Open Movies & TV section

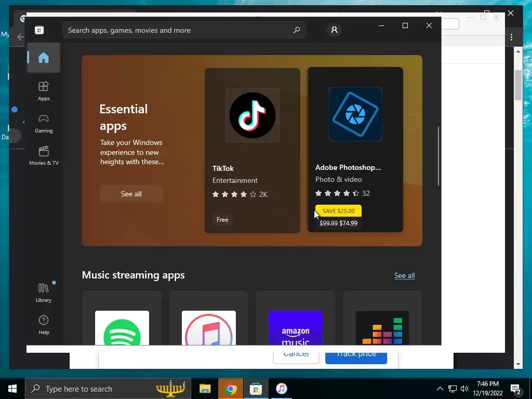(44, 156)
